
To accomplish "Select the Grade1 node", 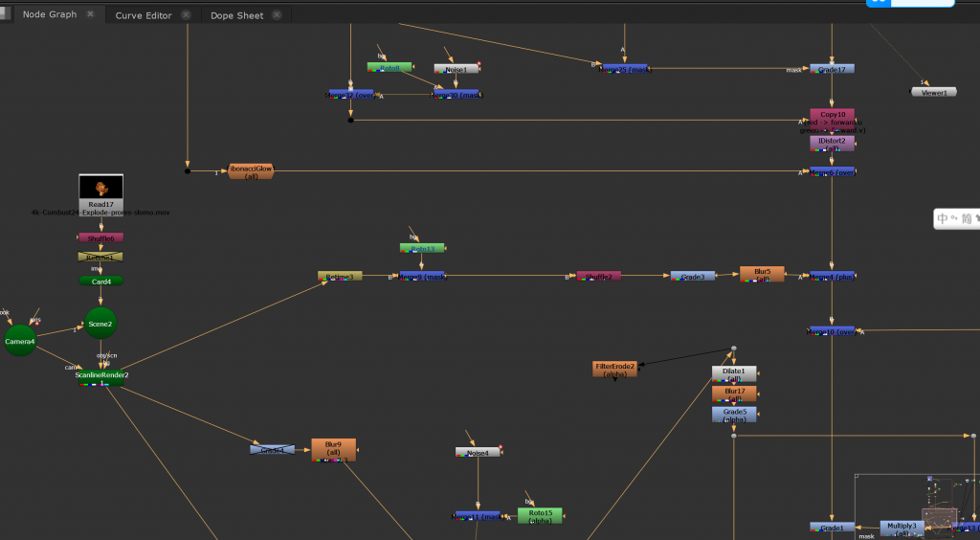I will 832,528.
